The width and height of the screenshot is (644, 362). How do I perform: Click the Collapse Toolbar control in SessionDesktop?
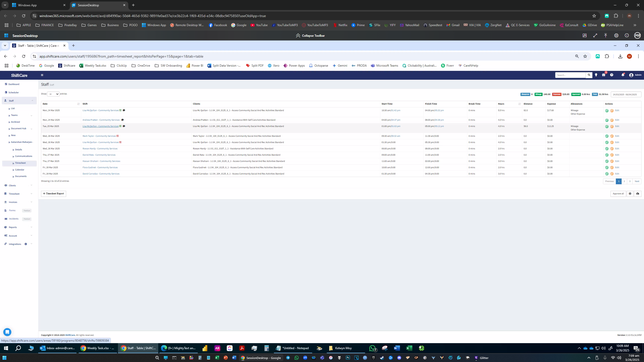[310, 35]
